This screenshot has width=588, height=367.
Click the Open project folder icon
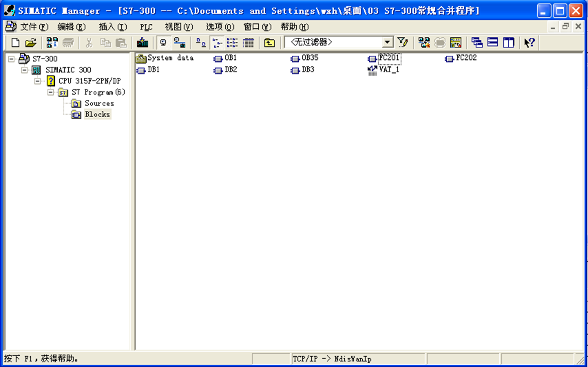[31, 43]
